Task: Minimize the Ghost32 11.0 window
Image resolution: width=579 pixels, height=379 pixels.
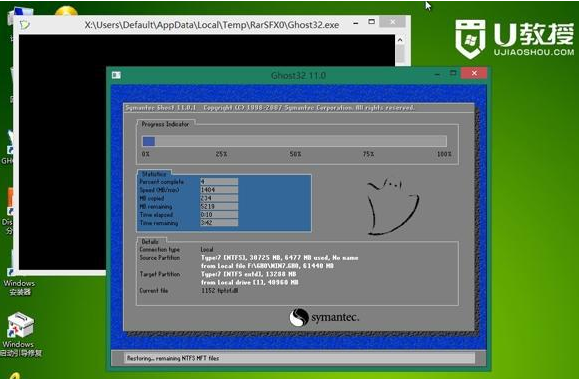Action: pyautogui.click(x=437, y=74)
